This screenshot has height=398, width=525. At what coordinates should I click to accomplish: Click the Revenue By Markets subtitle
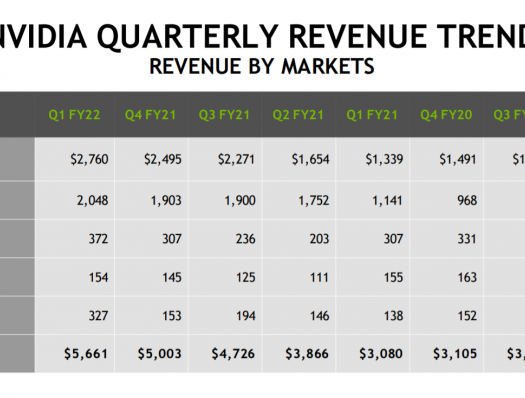point(262,66)
